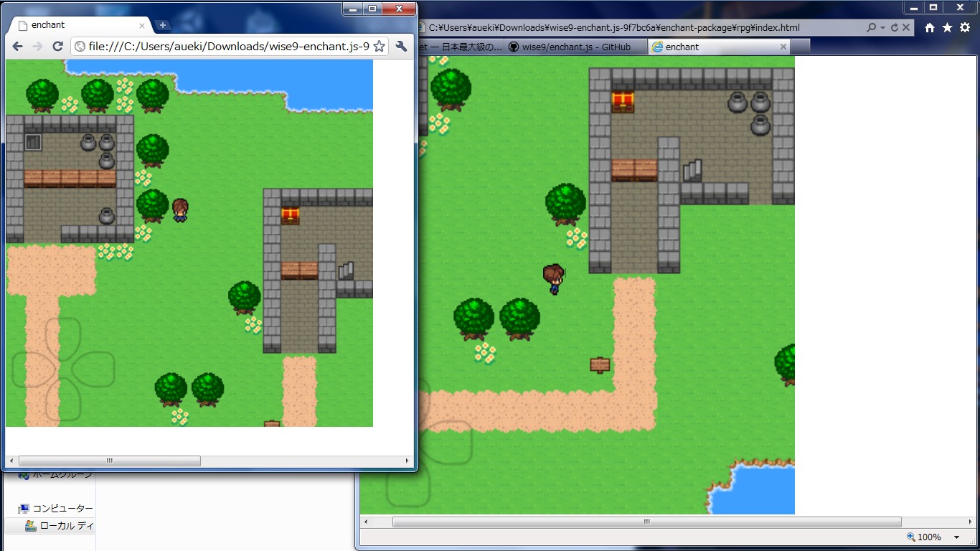Viewport: 980px width, 551px height.
Task: Click the player character in Chrome's game
Action: 180,210
